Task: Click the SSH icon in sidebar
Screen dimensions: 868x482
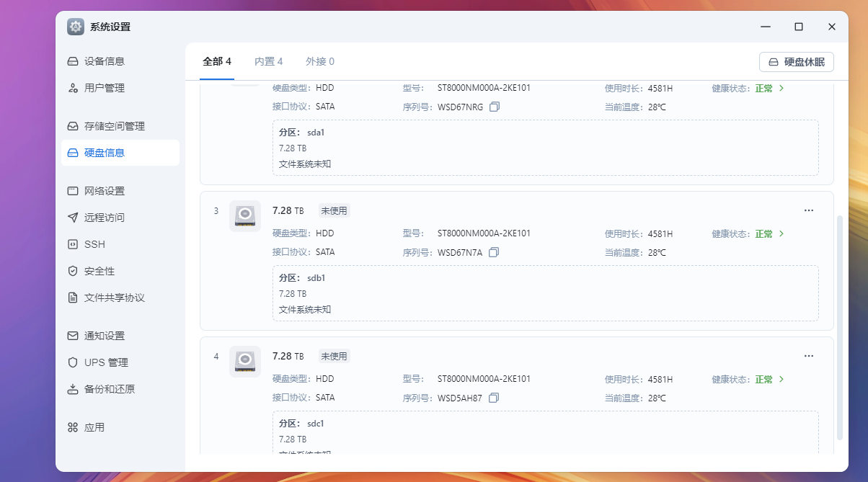Action: click(72, 244)
